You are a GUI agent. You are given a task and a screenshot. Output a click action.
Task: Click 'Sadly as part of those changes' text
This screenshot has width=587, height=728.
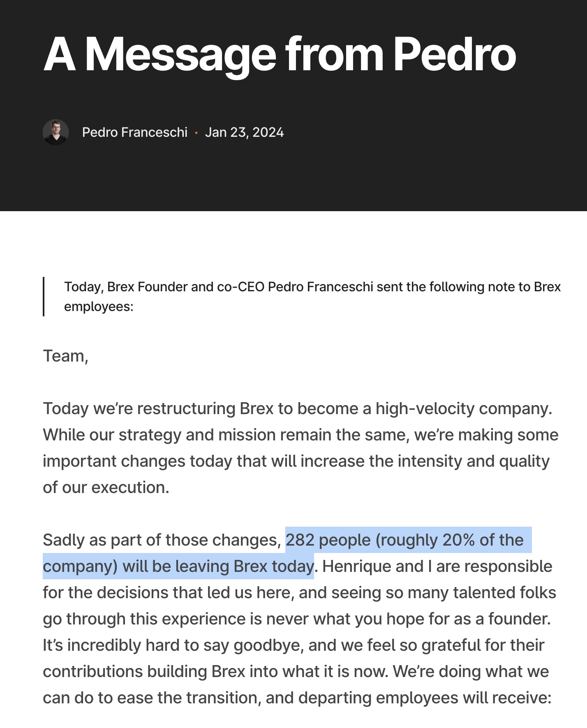coord(161,540)
